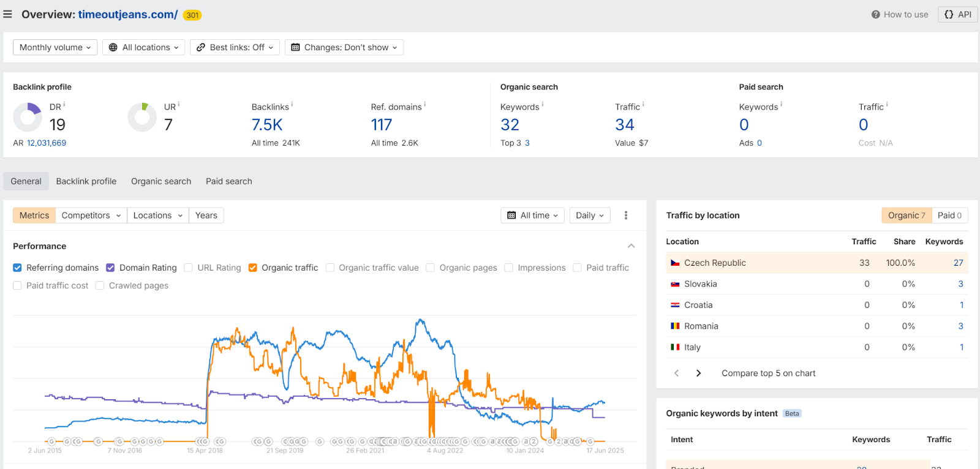Viewport: 980px width, 469px height.
Task: Uncheck the Referring domains checkbox
Action: 17,268
